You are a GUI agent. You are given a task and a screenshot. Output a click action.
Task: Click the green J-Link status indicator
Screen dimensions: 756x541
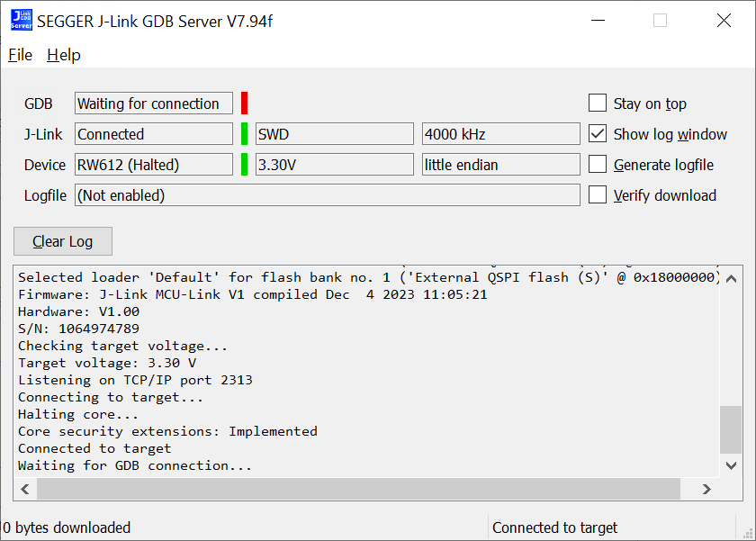[244, 134]
